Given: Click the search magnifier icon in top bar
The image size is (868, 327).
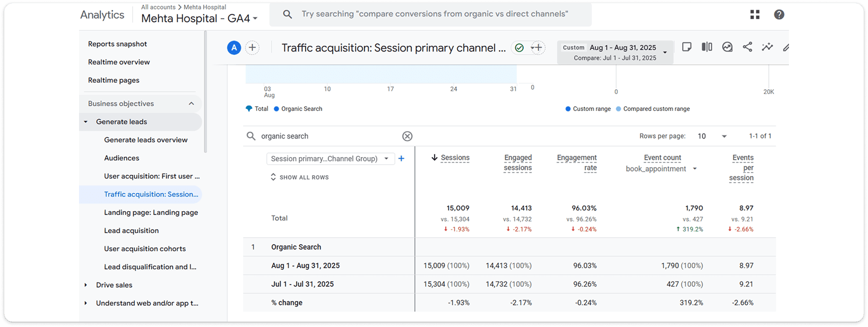Looking at the screenshot, I should 287,14.
